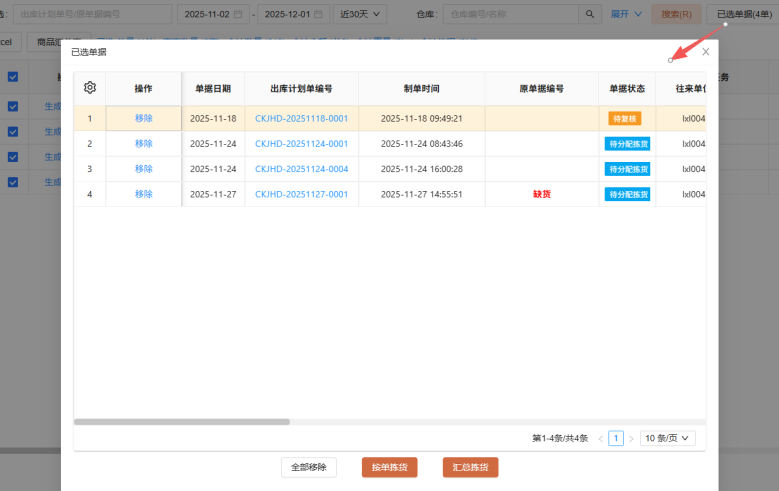Click the 已选单据(4单) button
The image size is (779, 491).
point(742,14)
